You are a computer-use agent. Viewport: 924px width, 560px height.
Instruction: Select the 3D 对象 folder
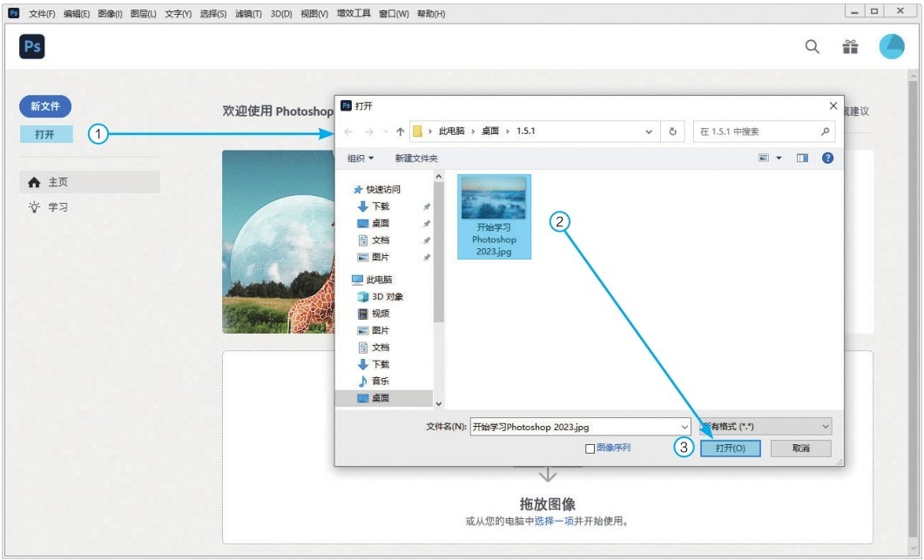tap(381, 296)
